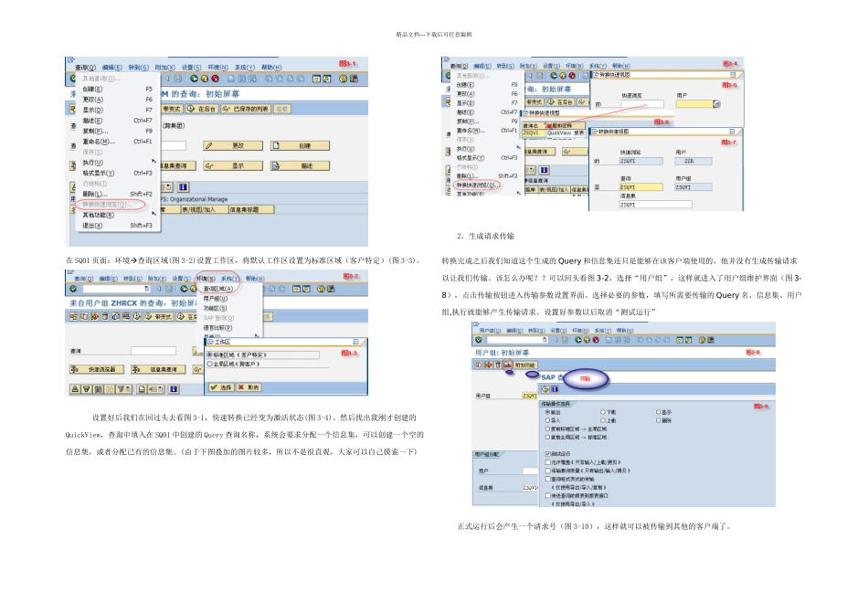Click trash icon in user group screen toolbar
The height and width of the screenshot is (614, 868).
[x=498, y=365]
